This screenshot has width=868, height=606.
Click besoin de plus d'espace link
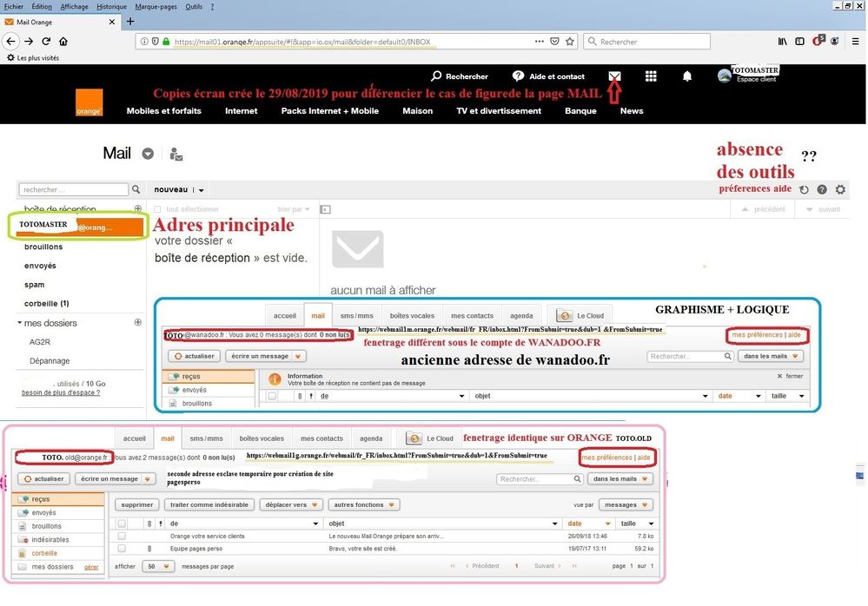click(x=61, y=392)
